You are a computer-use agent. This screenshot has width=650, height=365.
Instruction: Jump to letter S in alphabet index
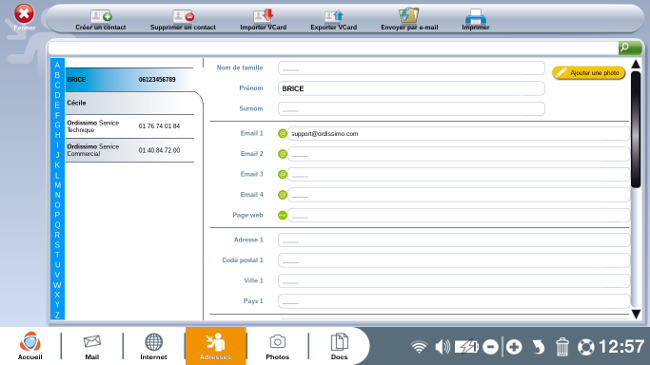[x=57, y=245]
